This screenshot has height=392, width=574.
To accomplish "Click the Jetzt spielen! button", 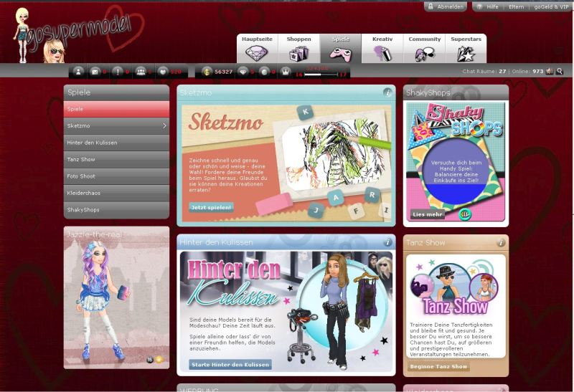I will pyautogui.click(x=211, y=207).
